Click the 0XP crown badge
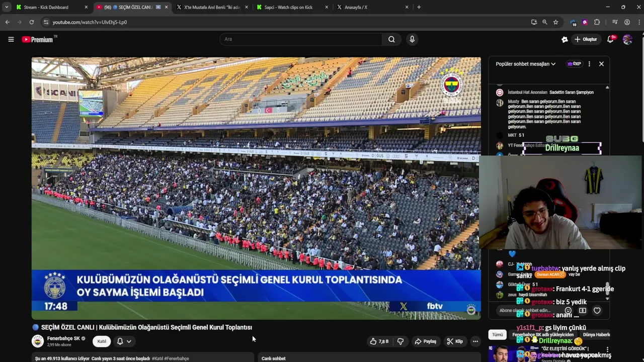The image size is (644, 362). (x=574, y=64)
